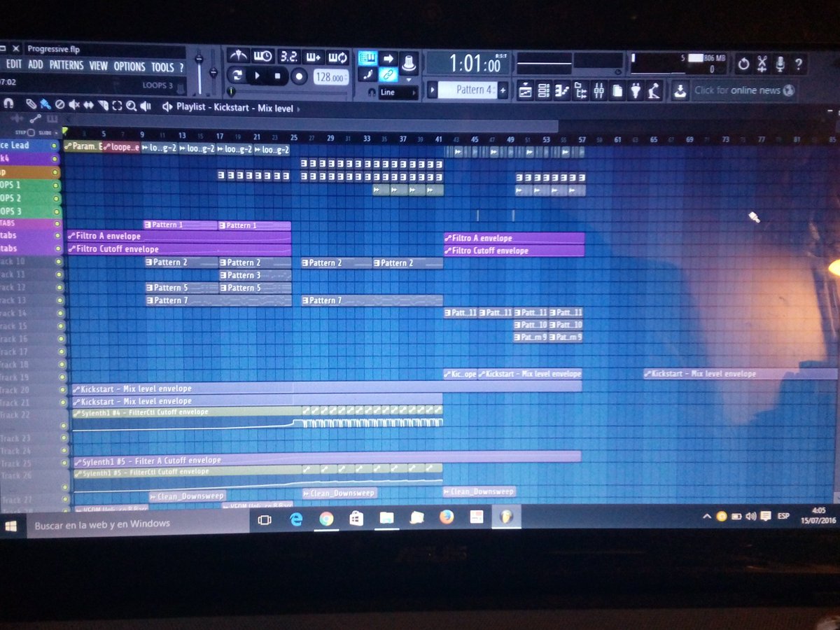Open the audio editor scissors icon

[x=762, y=64]
